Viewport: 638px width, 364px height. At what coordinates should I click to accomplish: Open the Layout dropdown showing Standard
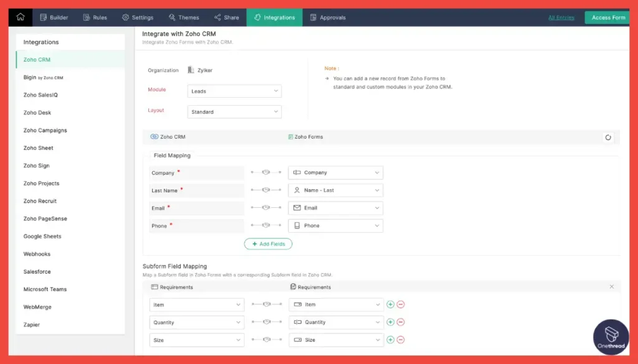click(x=234, y=112)
